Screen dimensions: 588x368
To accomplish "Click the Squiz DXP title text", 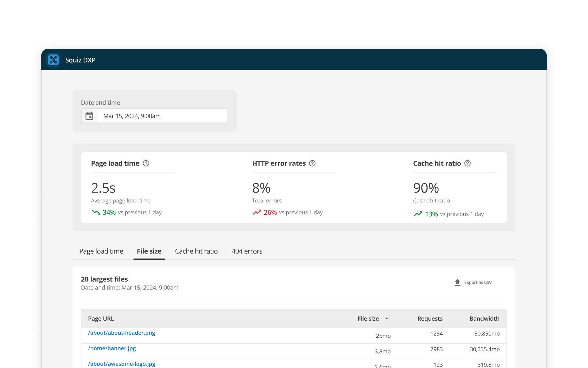I will click(x=80, y=60).
